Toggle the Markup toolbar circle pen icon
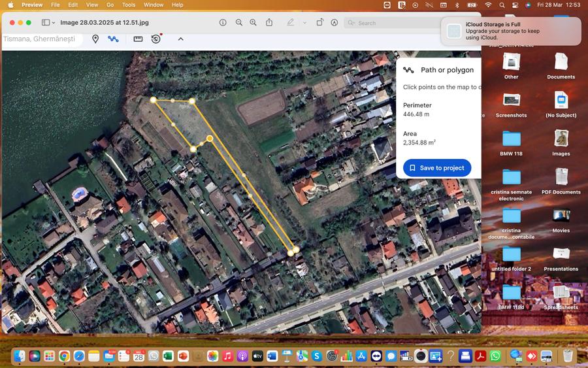The height and width of the screenshot is (368, 588). [335, 22]
